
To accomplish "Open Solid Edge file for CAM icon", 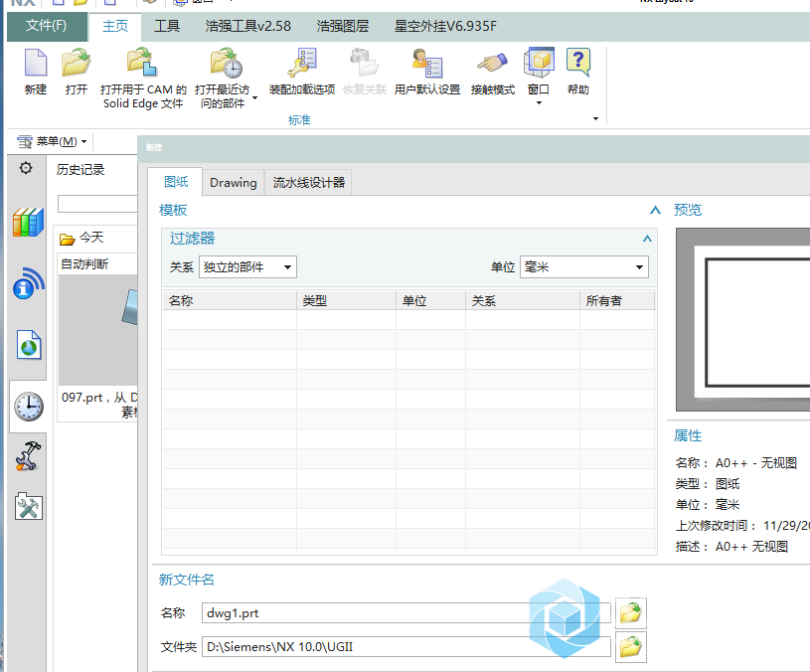I will pos(142,62).
